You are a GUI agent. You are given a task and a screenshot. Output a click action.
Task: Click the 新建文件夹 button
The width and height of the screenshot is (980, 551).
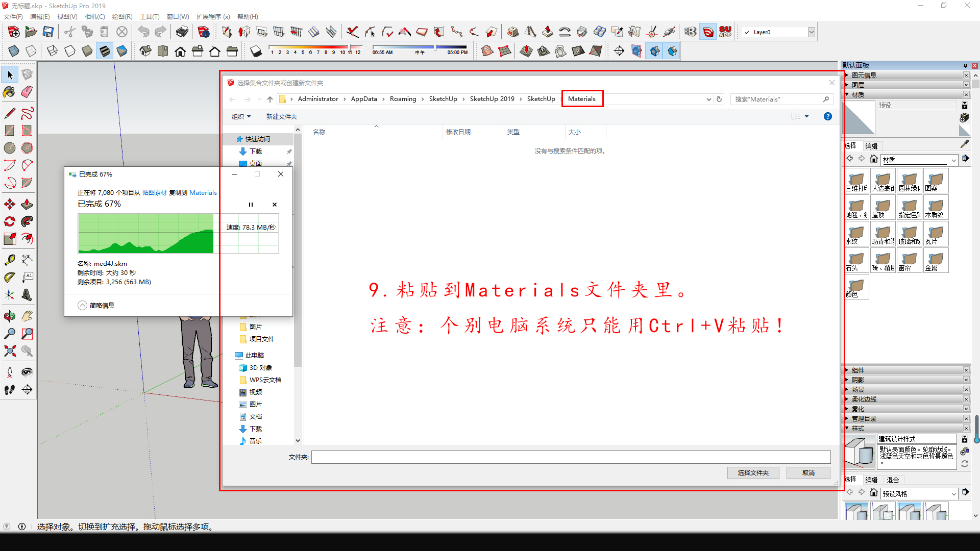coord(281,117)
